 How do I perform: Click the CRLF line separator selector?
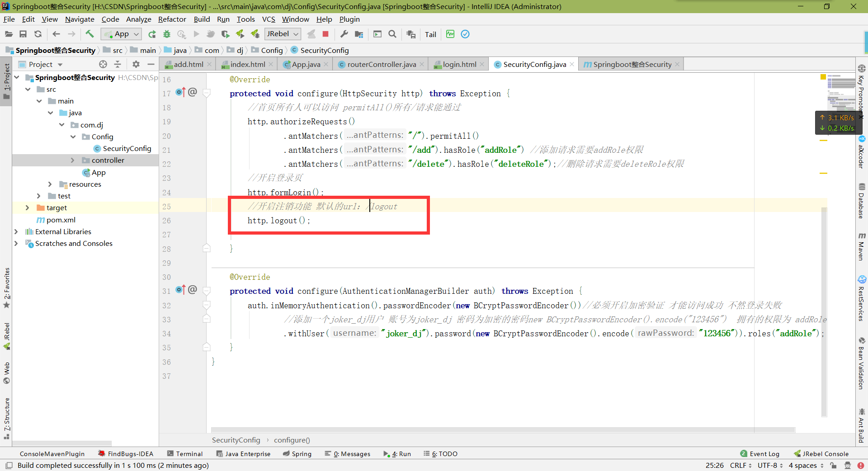click(741, 466)
